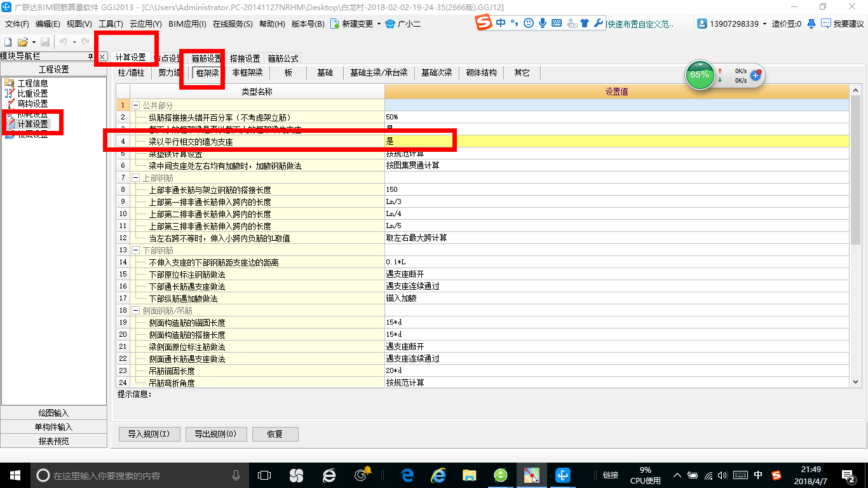Screen dimensions: 868x488
Task: Collapse the 下部钢筋 group
Action: pyautogui.click(x=135, y=250)
